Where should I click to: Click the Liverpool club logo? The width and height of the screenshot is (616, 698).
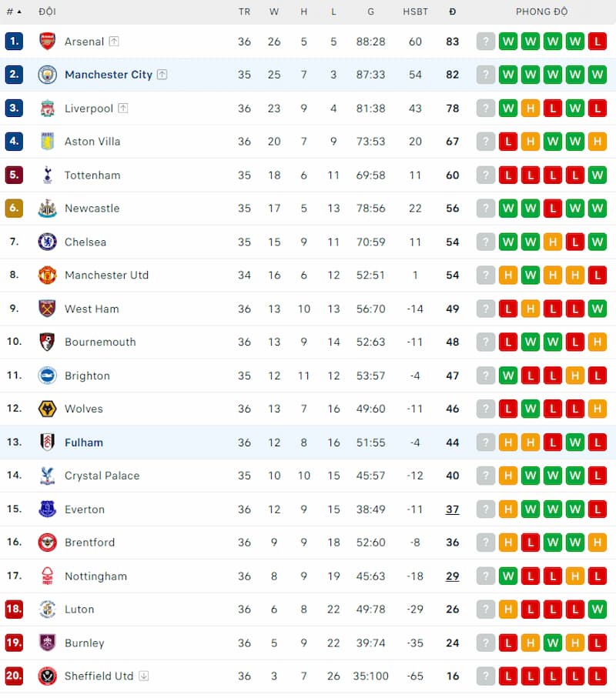tap(48, 108)
